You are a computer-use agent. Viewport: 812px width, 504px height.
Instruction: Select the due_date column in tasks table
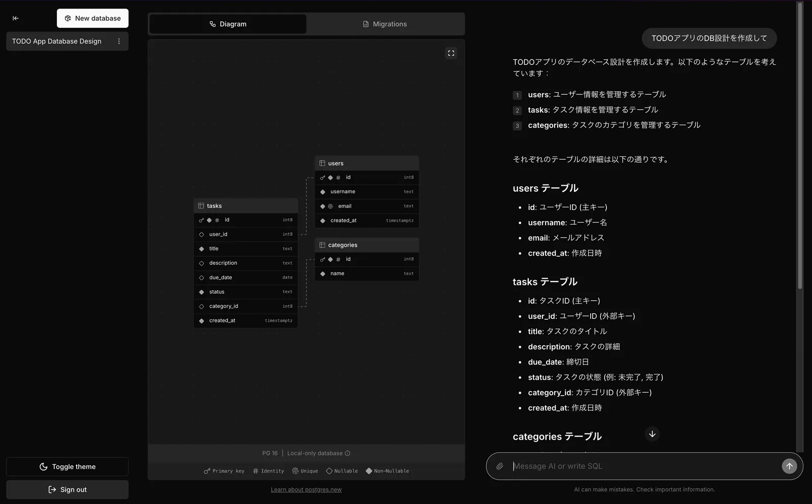point(246,277)
